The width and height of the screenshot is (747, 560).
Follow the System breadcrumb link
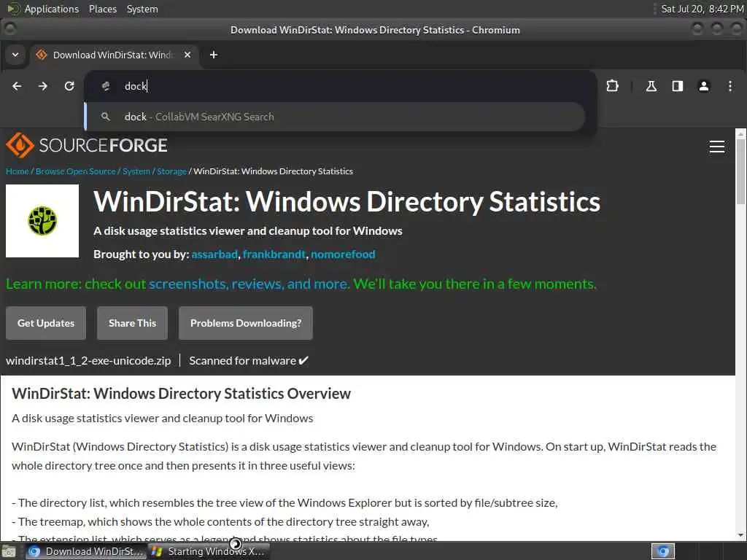point(136,171)
